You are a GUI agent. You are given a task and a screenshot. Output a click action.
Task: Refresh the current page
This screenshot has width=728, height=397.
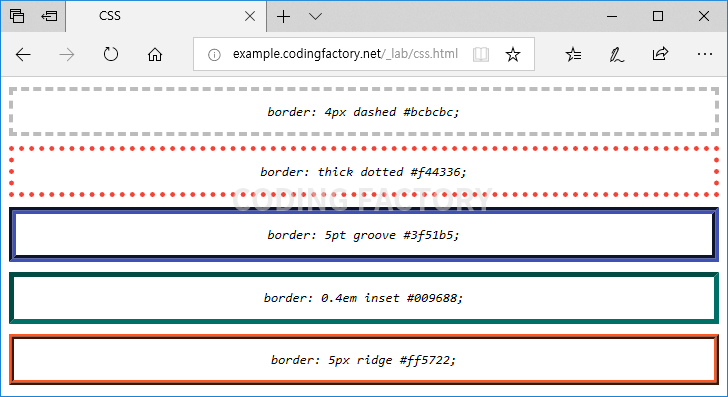[x=110, y=54]
